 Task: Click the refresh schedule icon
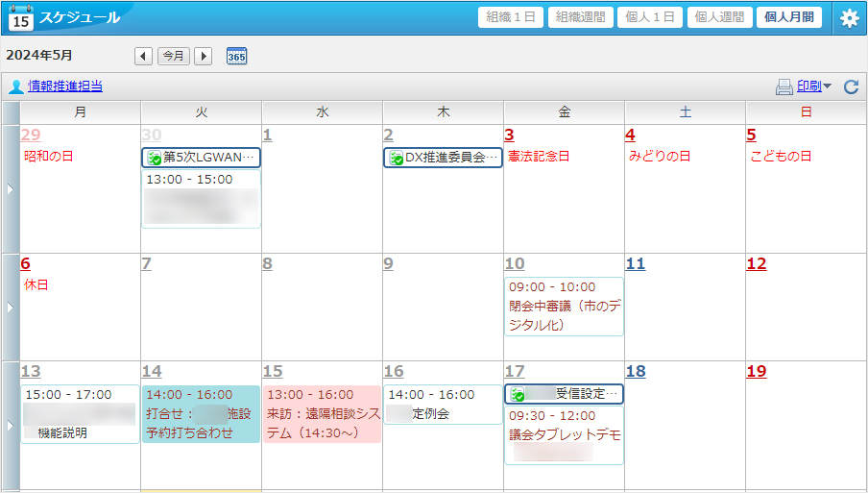point(851,87)
